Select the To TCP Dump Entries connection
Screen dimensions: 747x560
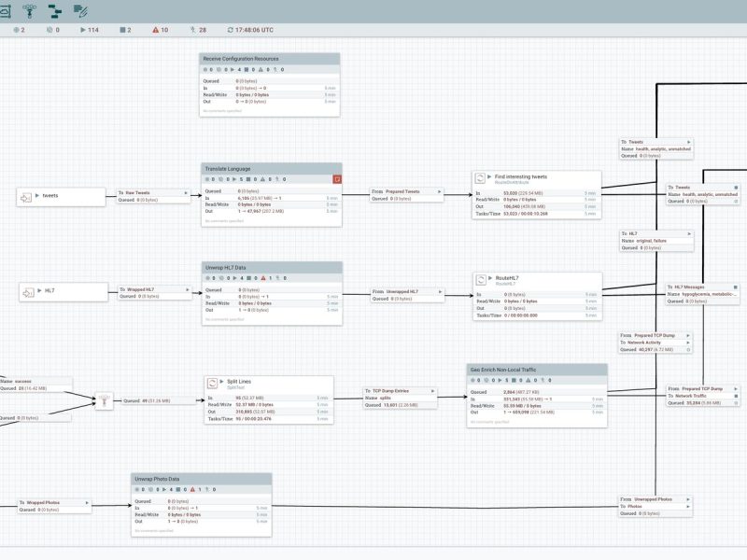click(401, 399)
